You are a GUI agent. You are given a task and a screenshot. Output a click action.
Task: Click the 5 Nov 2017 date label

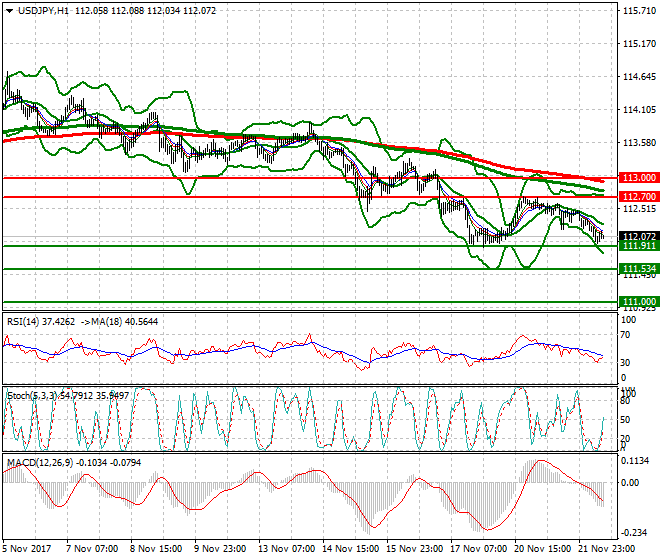pyautogui.click(x=27, y=549)
